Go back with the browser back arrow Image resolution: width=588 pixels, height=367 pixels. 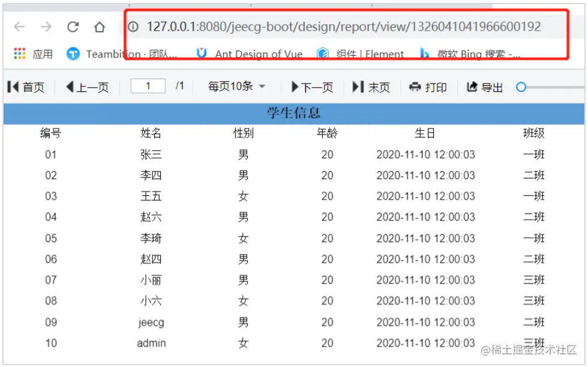click(x=19, y=26)
